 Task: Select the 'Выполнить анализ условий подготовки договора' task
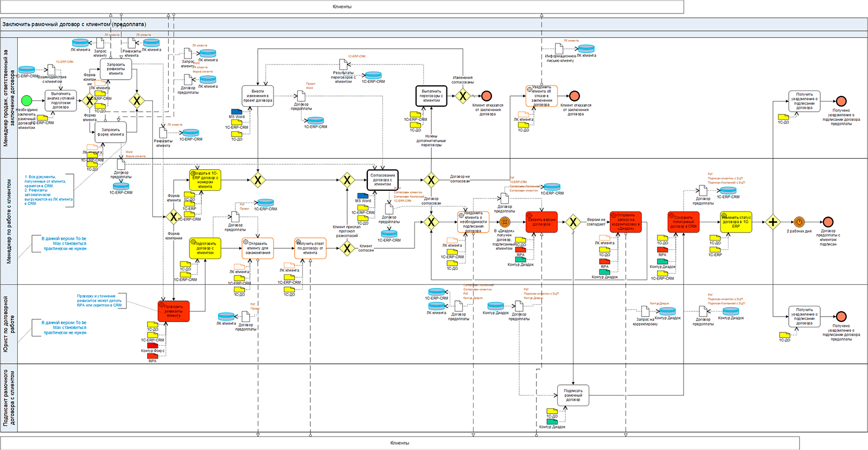pos(61,100)
